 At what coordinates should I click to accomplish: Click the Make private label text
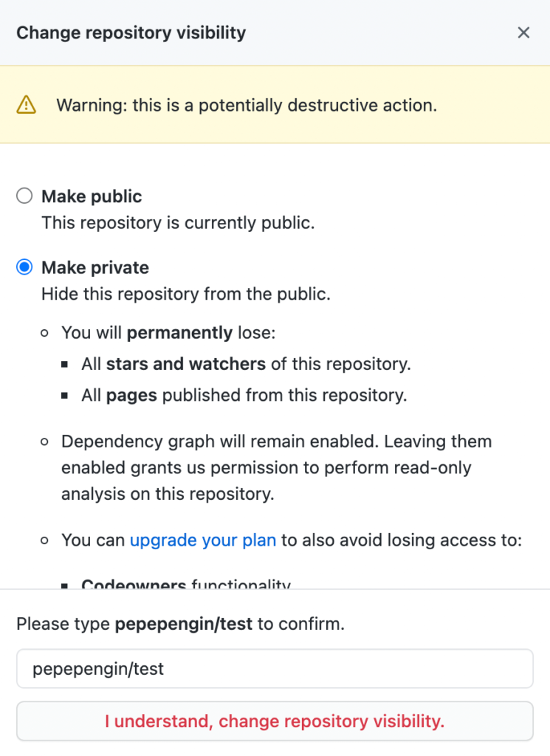point(95,267)
